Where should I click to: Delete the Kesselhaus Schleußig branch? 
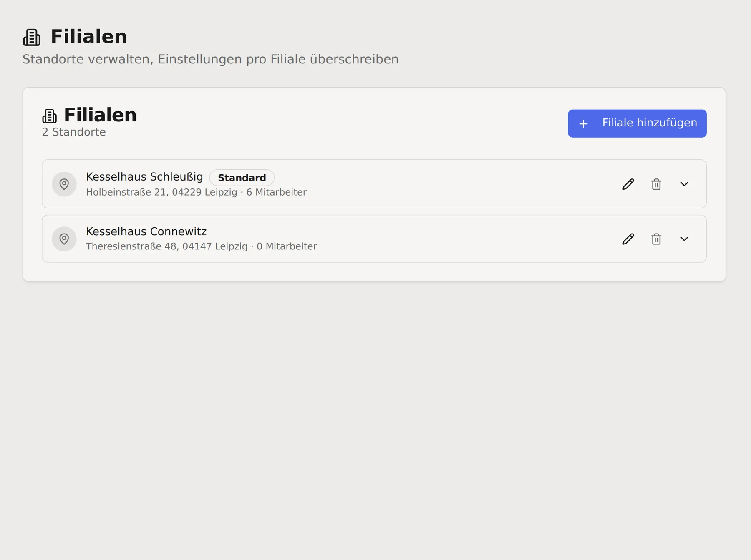656,184
